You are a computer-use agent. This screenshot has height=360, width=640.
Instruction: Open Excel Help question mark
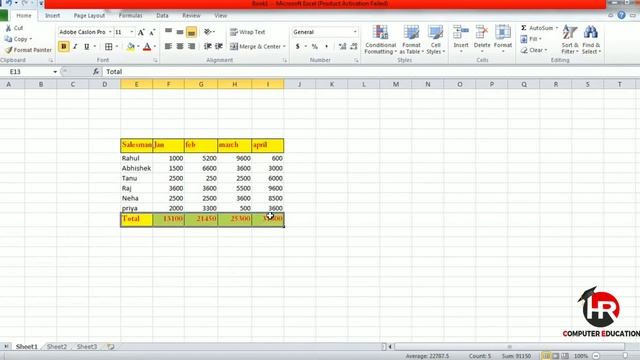point(621,15)
